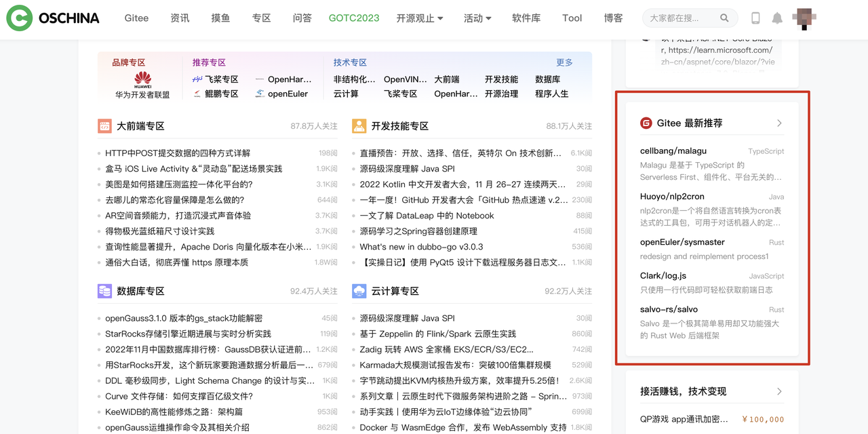Viewport: 868px width, 434px height.
Task: Open salvo-rs/salvo project
Action: tap(669, 309)
